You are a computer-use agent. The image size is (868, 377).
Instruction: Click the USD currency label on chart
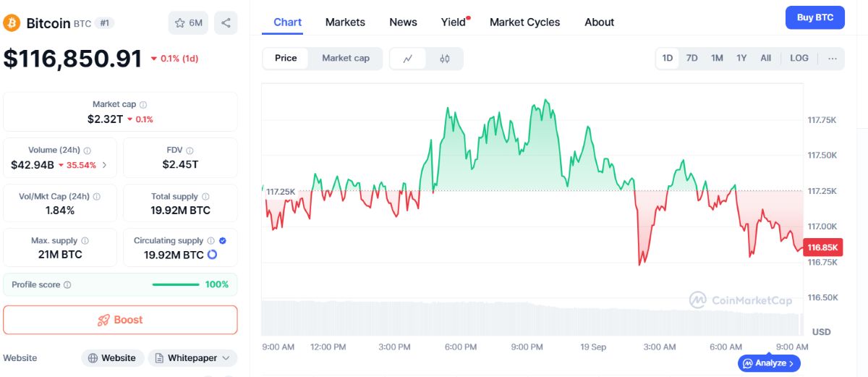pos(822,332)
